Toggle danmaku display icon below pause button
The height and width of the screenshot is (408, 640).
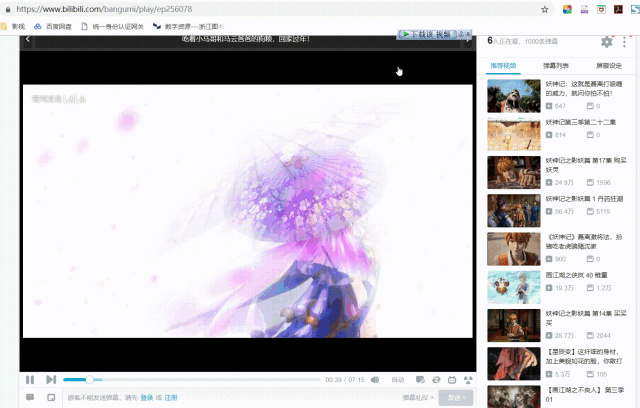[30, 397]
